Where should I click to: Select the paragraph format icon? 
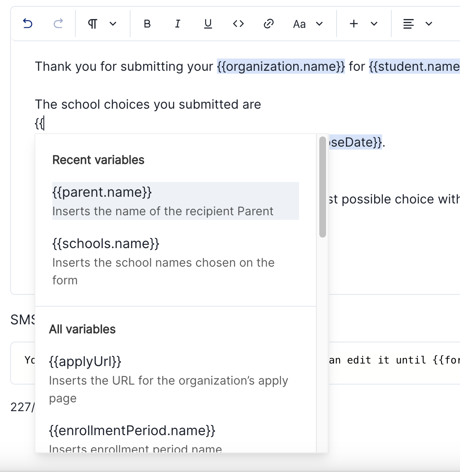coord(93,24)
